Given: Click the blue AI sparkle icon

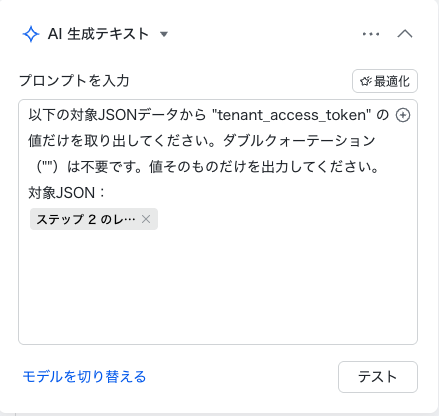Looking at the screenshot, I should pos(31,34).
